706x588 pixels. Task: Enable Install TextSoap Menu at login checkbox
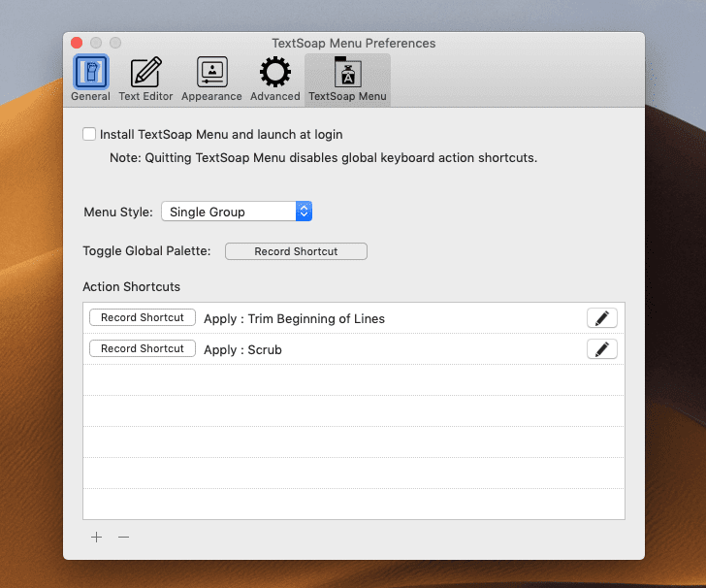[89, 134]
